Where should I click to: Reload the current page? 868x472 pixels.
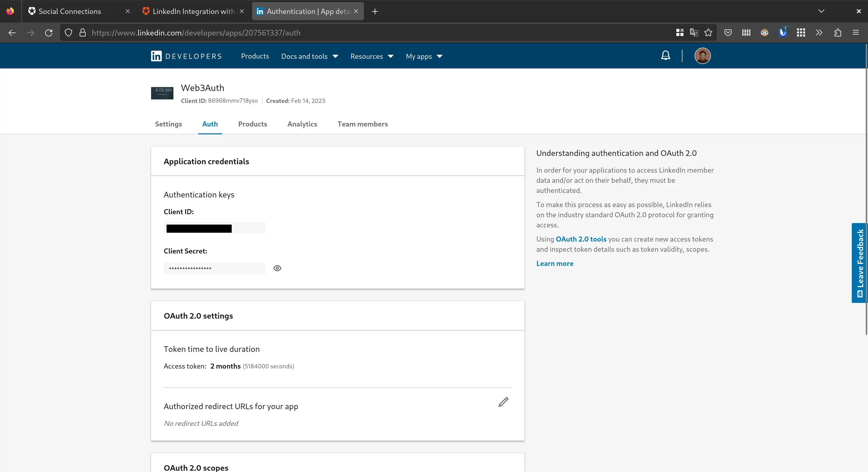49,33
